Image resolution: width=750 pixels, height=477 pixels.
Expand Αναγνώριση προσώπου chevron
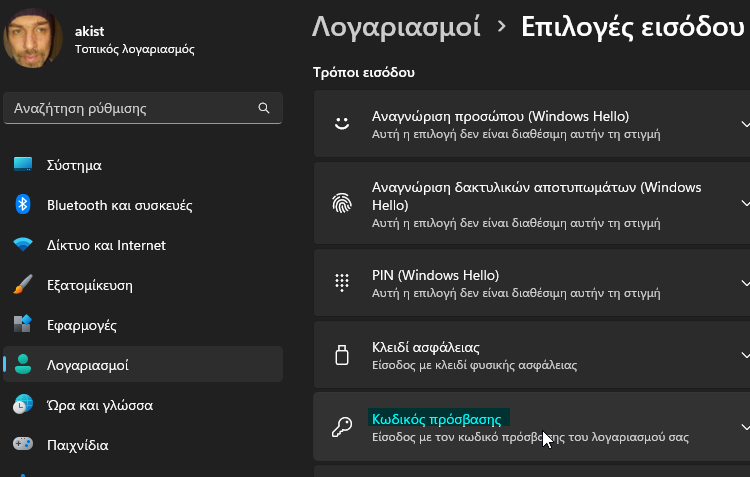coord(745,124)
